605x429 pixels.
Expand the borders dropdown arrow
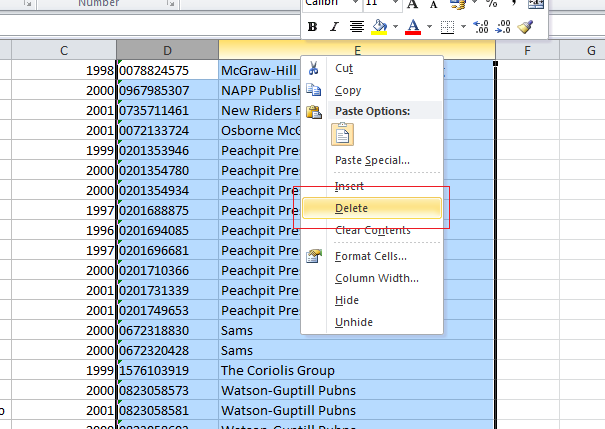(462, 27)
